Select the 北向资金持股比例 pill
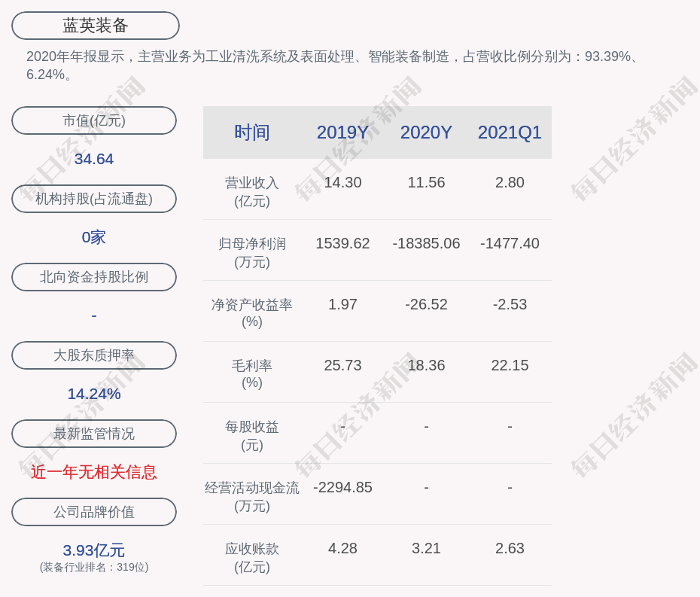 [94, 277]
